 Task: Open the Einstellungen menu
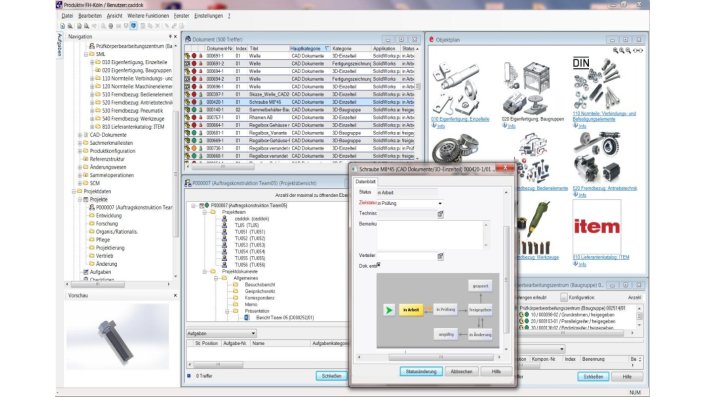pyautogui.click(x=208, y=16)
